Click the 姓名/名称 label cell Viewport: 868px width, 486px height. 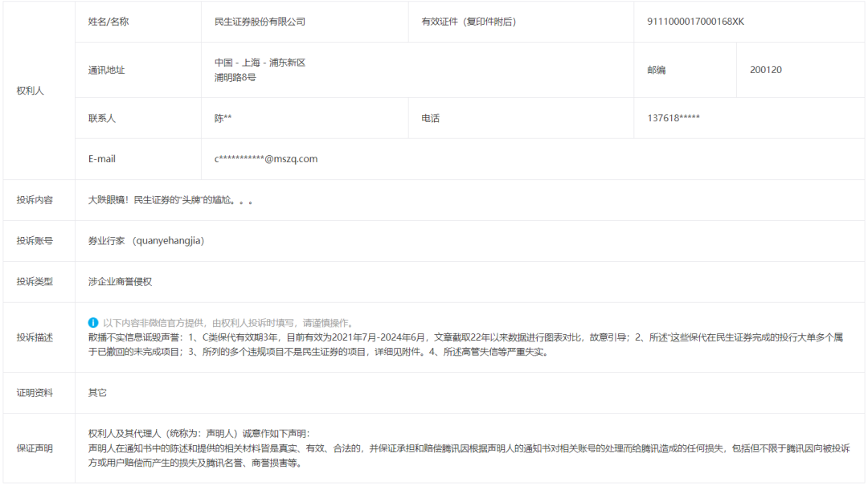[108, 22]
